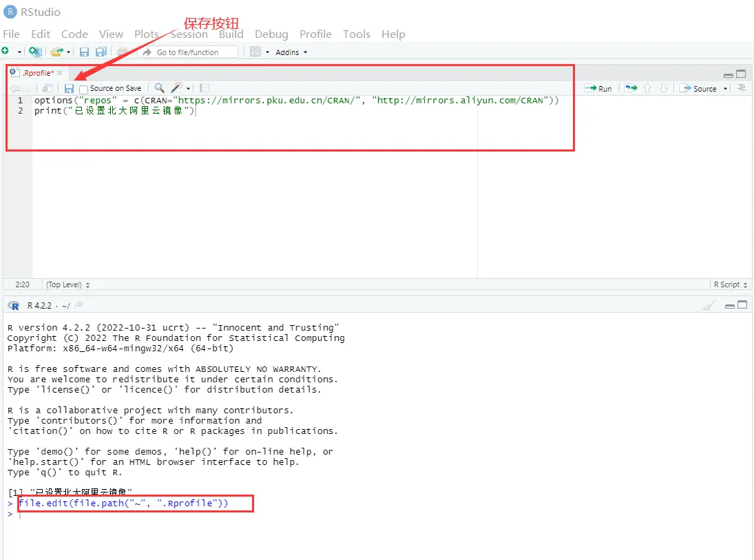This screenshot has width=754, height=560.
Task: Open the Tools menu
Action: click(x=356, y=34)
